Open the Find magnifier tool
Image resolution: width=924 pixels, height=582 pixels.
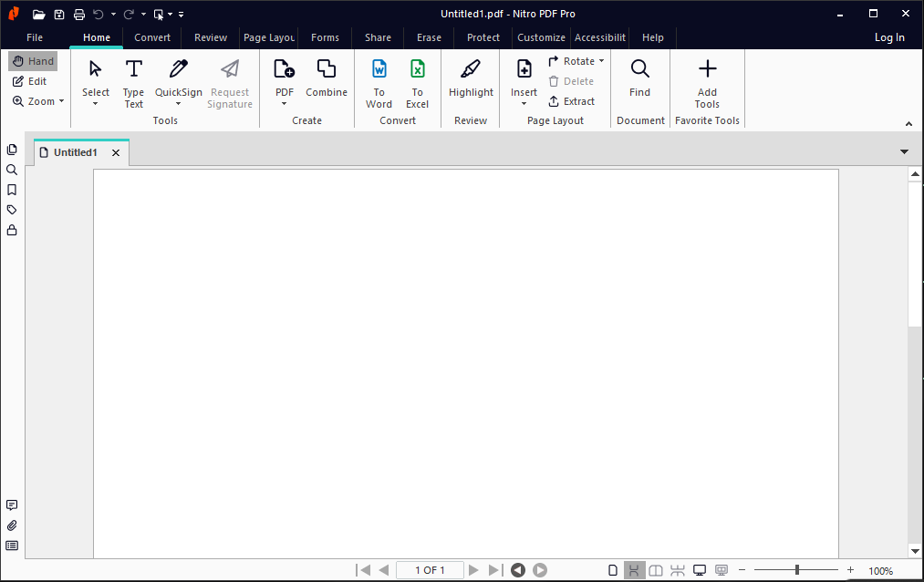[x=640, y=78]
